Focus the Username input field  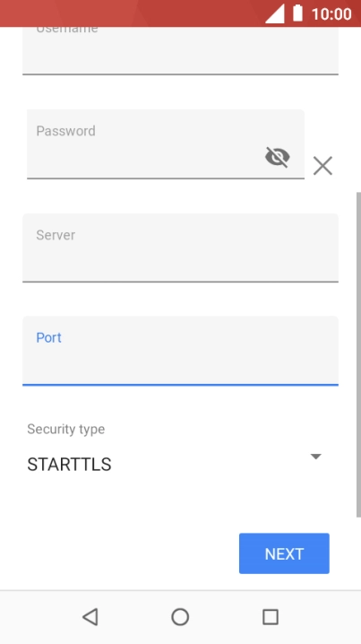click(x=181, y=51)
